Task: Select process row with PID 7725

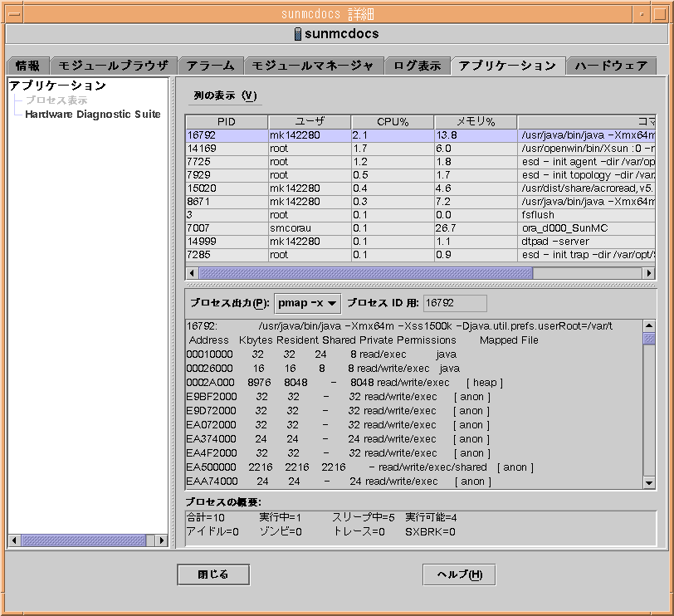Action: click(420, 162)
